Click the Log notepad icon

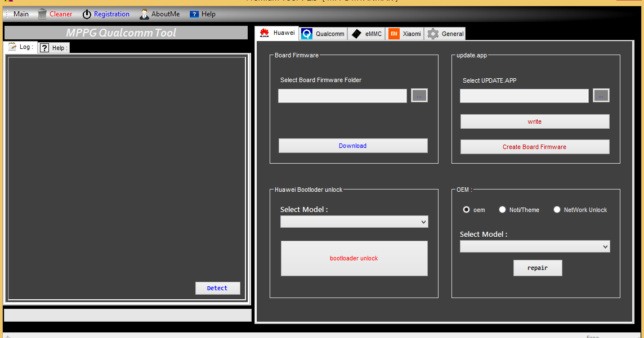12,46
